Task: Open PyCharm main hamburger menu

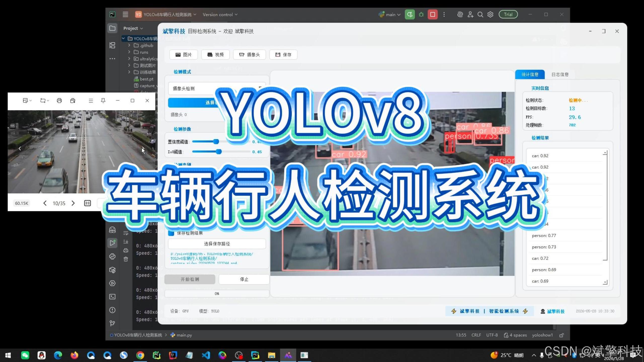Action: point(125,14)
